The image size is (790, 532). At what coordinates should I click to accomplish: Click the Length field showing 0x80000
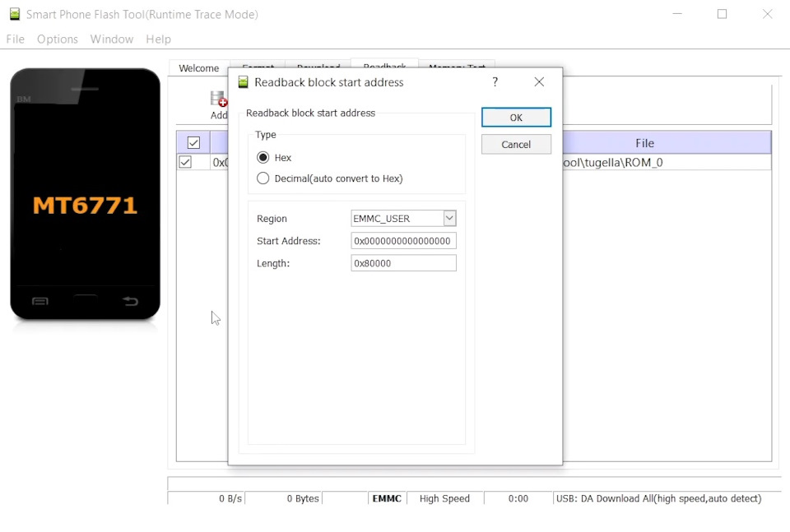[x=403, y=263]
